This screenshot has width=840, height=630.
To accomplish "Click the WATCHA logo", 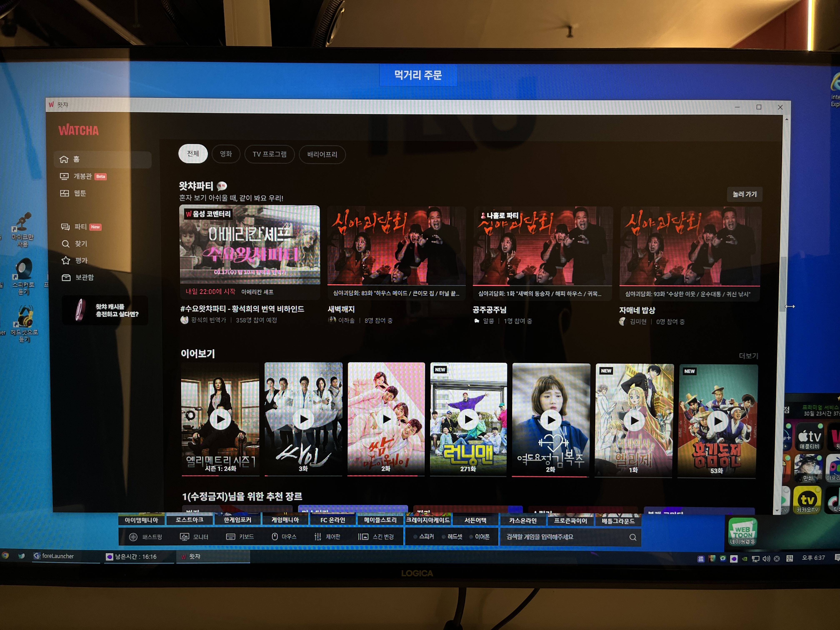I will tap(78, 130).
